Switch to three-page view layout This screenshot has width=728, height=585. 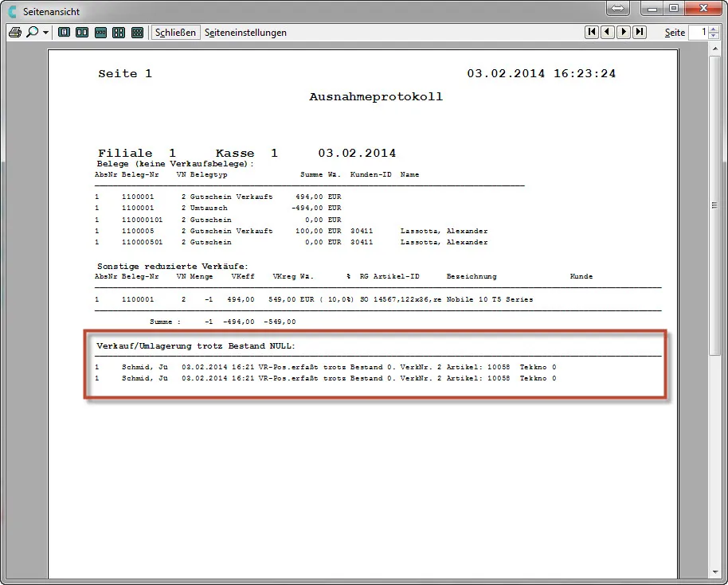(x=100, y=33)
